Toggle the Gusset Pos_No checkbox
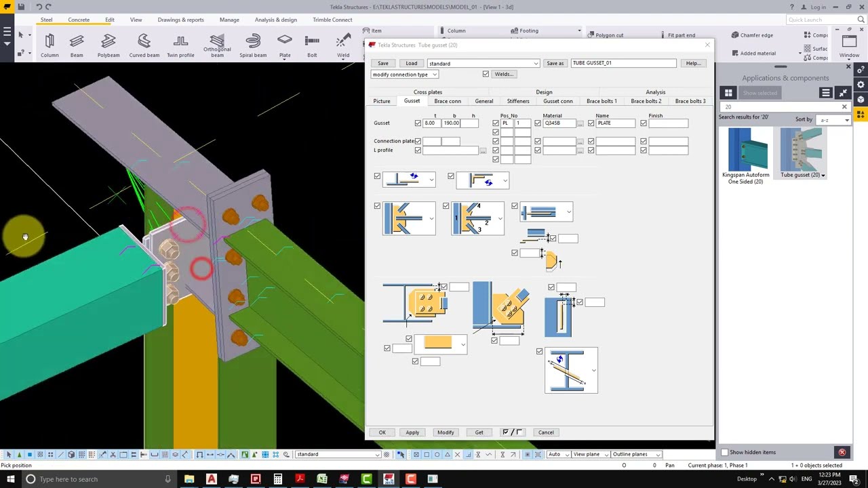Viewport: 868px width, 488px height. click(496, 123)
